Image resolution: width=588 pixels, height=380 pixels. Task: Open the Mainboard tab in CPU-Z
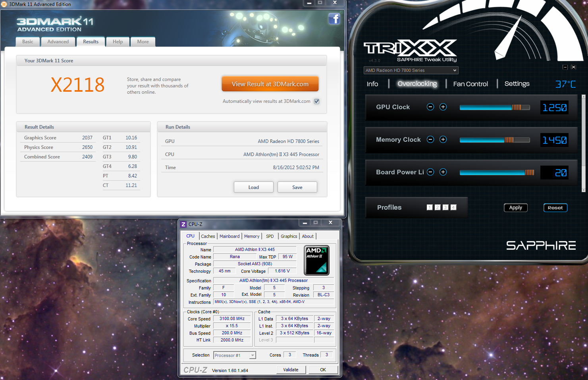pyautogui.click(x=229, y=236)
